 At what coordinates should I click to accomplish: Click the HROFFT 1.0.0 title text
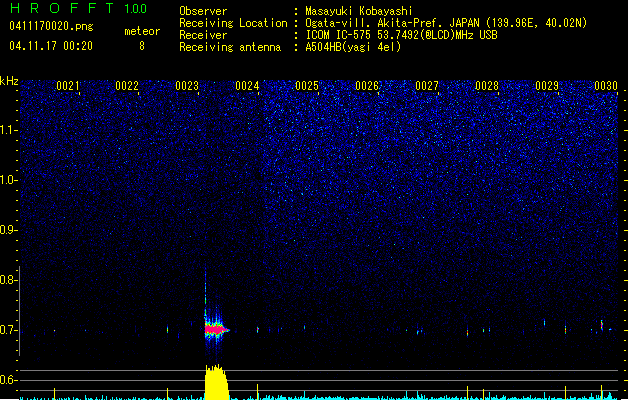78,8
